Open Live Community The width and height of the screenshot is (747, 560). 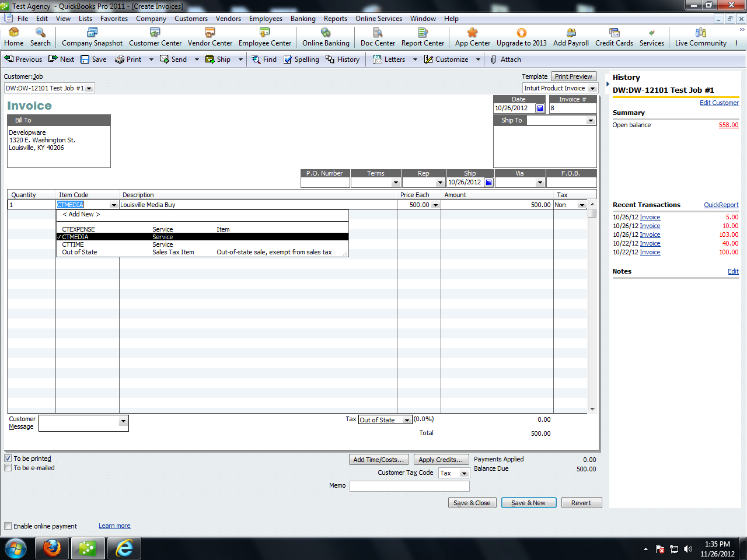coord(700,37)
